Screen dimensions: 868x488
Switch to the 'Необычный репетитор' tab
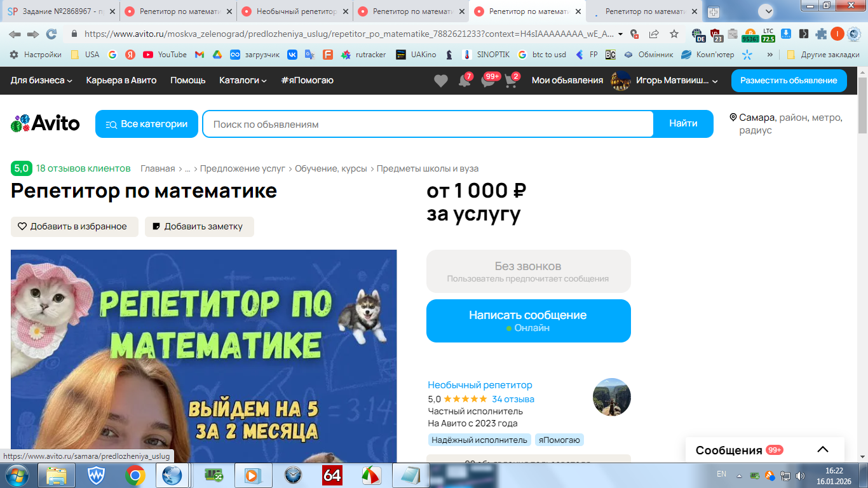(x=294, y=11)
